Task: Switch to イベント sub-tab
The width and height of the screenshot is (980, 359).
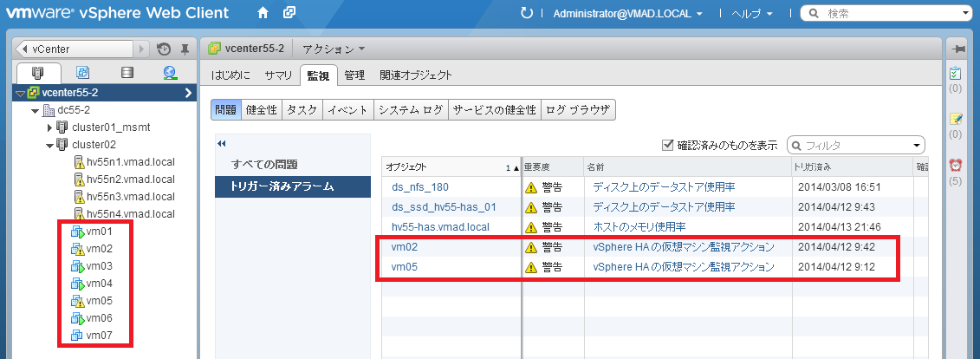Action: click(x=348, y=109)
